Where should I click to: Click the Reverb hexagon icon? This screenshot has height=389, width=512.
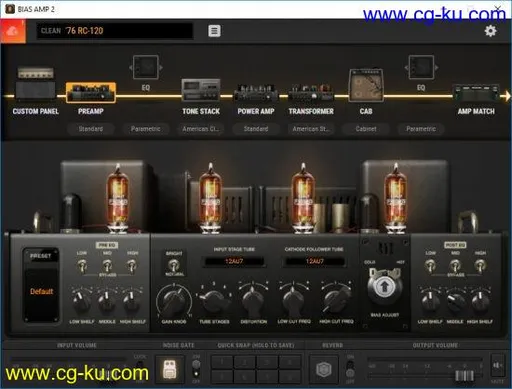click(324, 370)
